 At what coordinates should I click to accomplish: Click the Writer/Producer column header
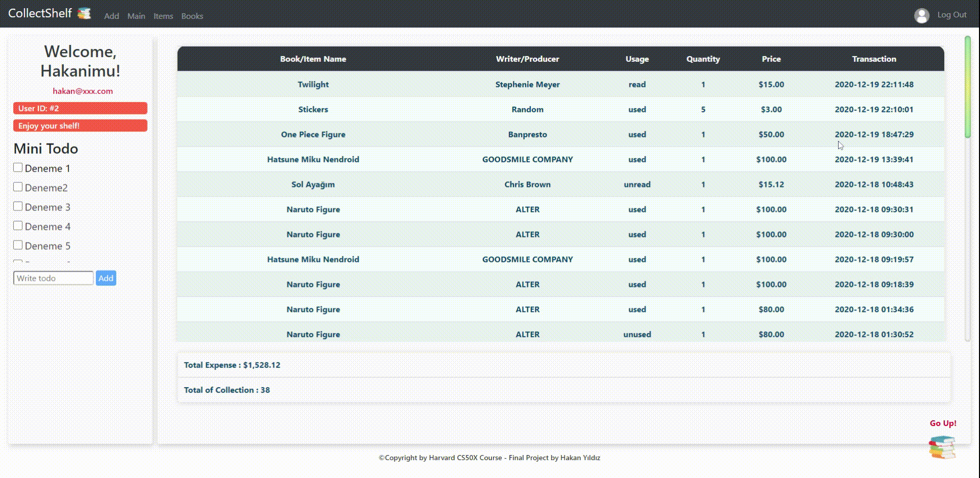[x=527, y=59]
